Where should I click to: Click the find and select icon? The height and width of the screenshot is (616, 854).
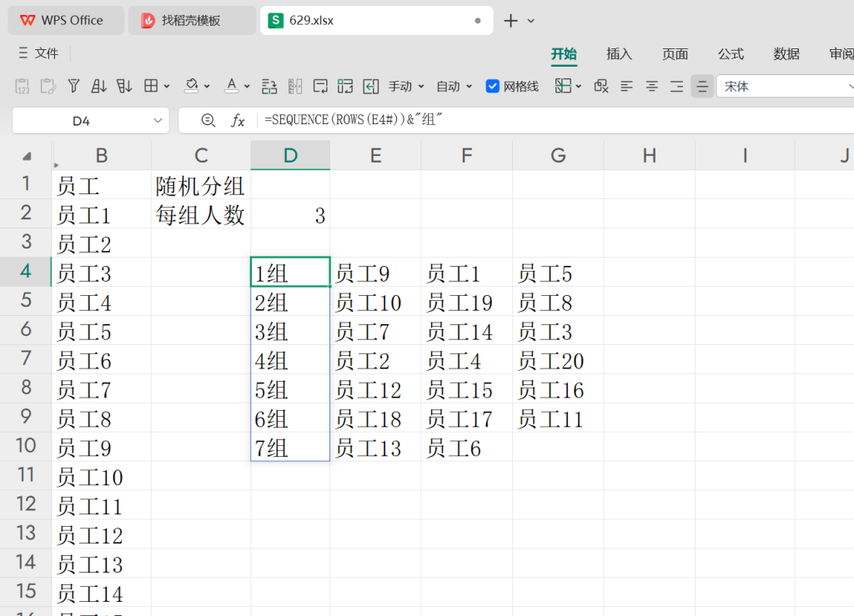click(x=601, y=86)
